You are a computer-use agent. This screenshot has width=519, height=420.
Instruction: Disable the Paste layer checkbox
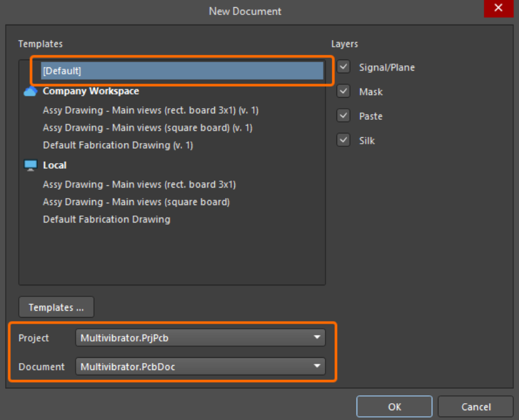pyautogui.click(x=344, y=116)
